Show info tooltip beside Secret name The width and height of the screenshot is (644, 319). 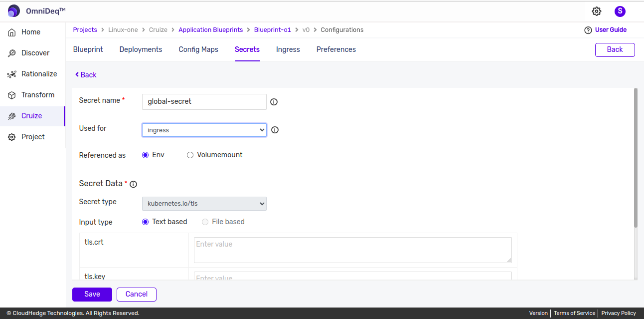pyautogui.click(x=274, y=102)
